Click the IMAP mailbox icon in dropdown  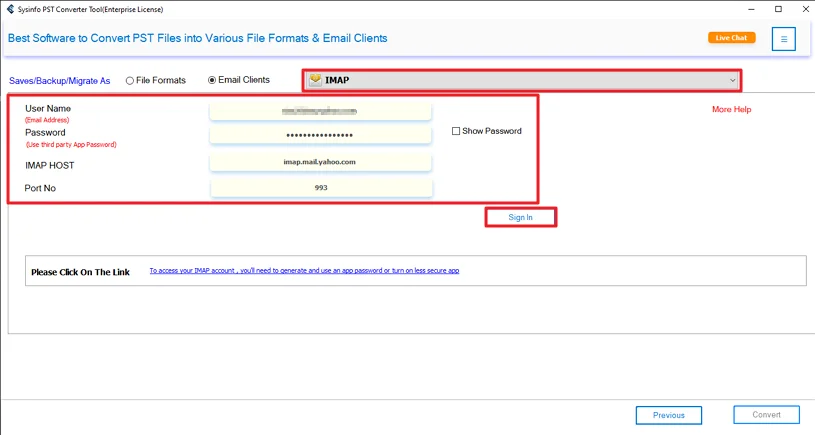point(315,80)
